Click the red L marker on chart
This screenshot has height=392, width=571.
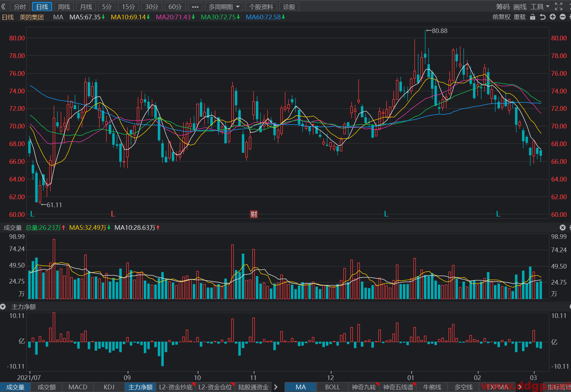point(113,214)
